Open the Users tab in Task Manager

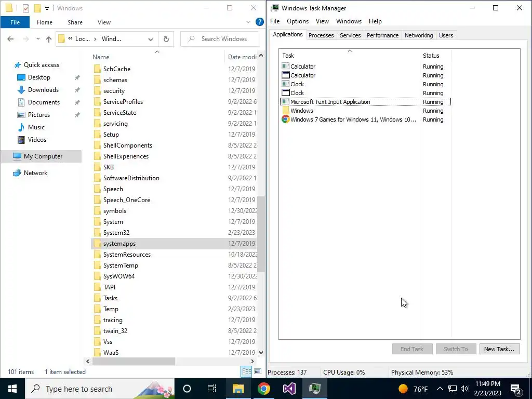[446, 35]
